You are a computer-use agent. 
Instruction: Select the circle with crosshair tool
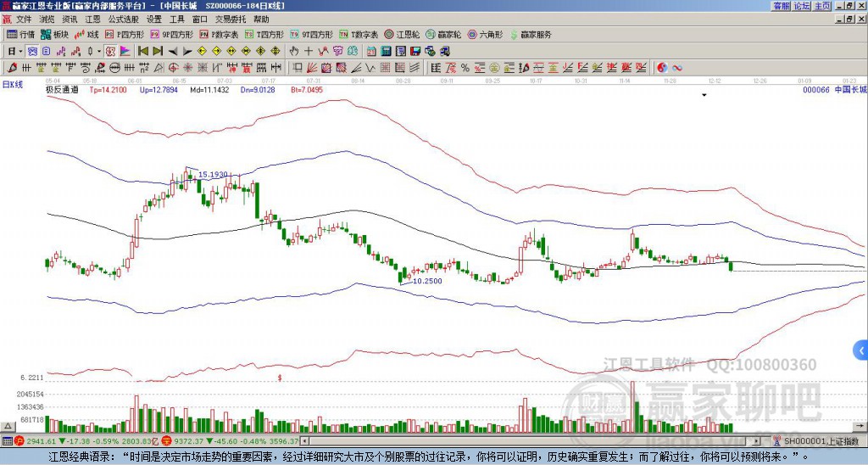[173, 68]
